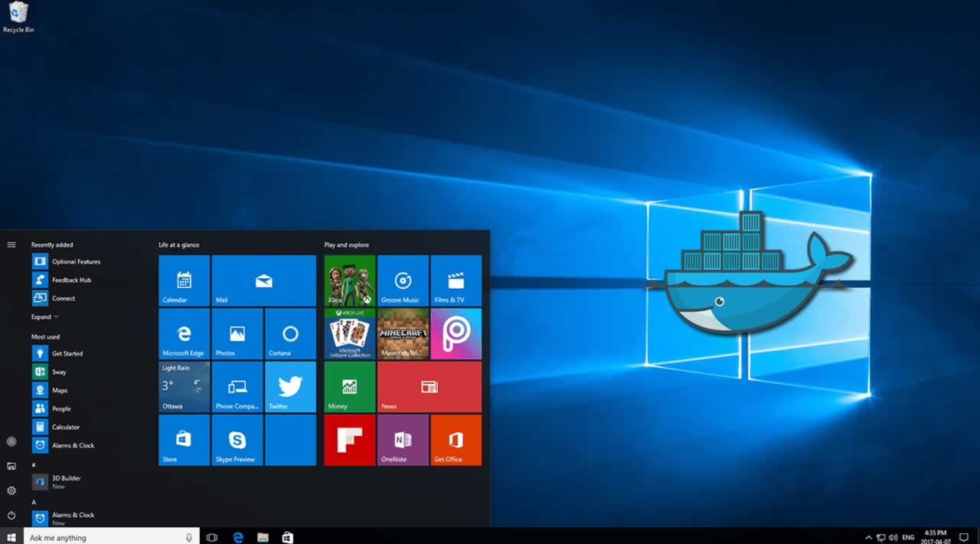Open the network icon in system tray
This screenshot has width=980, height=544.
coord(881,538)
